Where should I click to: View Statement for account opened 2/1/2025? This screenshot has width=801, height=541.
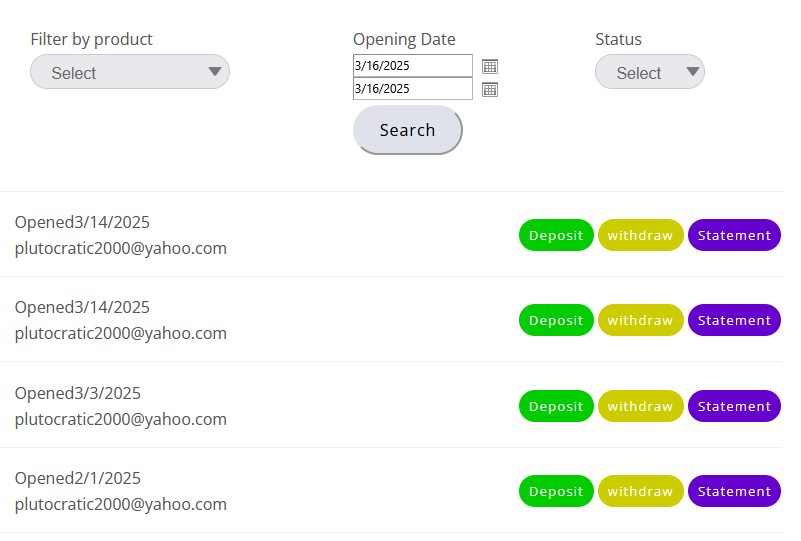[x=734, y=491]
